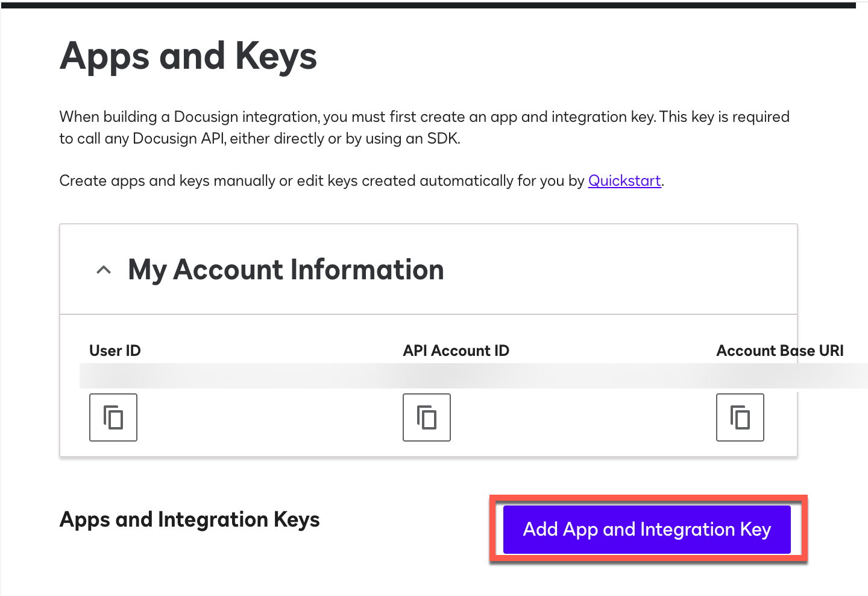Click the Apps and Keys page title
The image size is (868, 596).
(x=188, y=56)
